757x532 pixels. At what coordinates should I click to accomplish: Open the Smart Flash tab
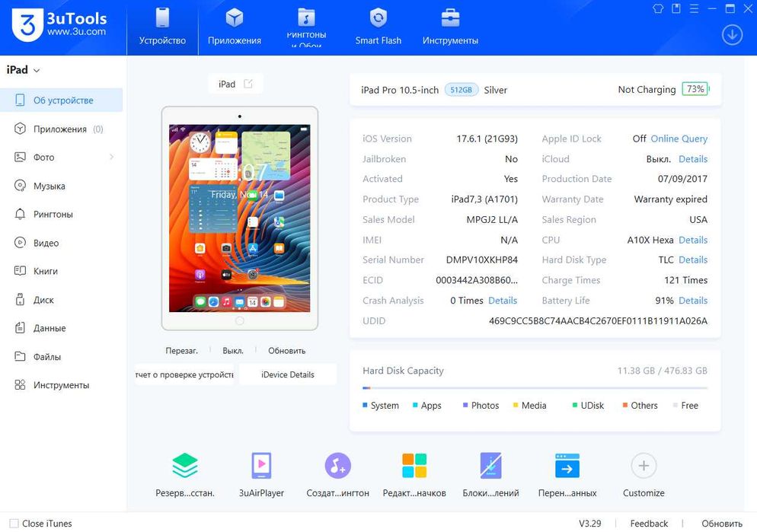click(378, 27)
